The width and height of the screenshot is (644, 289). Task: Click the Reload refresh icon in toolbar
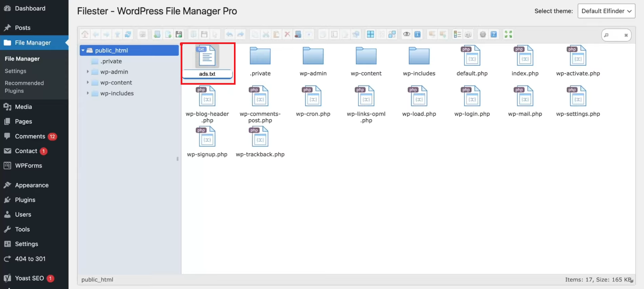[128, 34]
